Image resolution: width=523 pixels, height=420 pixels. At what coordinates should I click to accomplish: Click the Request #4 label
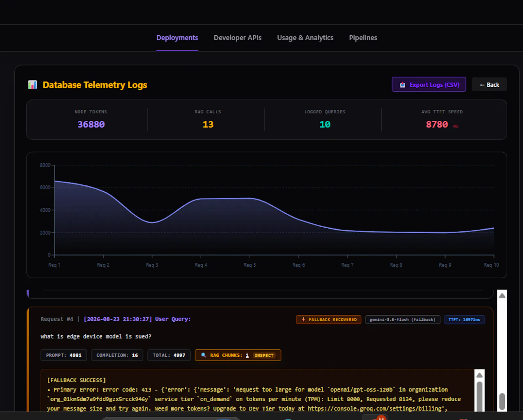pos(57,319)
